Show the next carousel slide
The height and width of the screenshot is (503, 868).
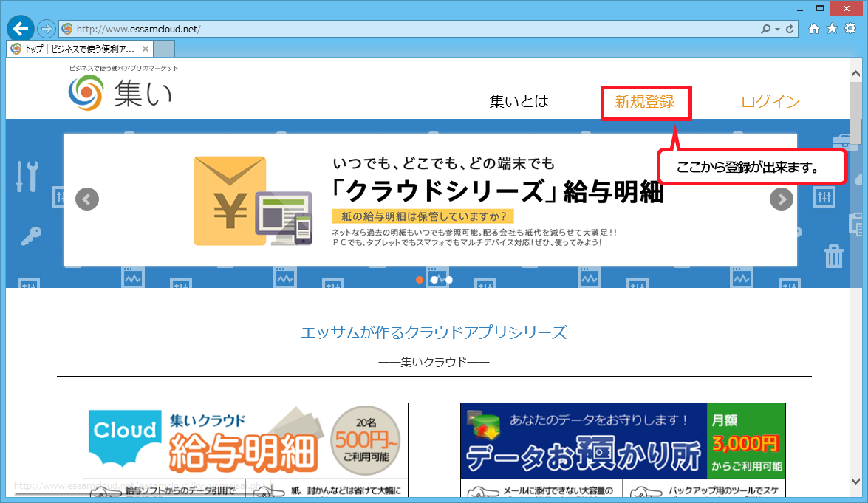click(x=781, y=199)
